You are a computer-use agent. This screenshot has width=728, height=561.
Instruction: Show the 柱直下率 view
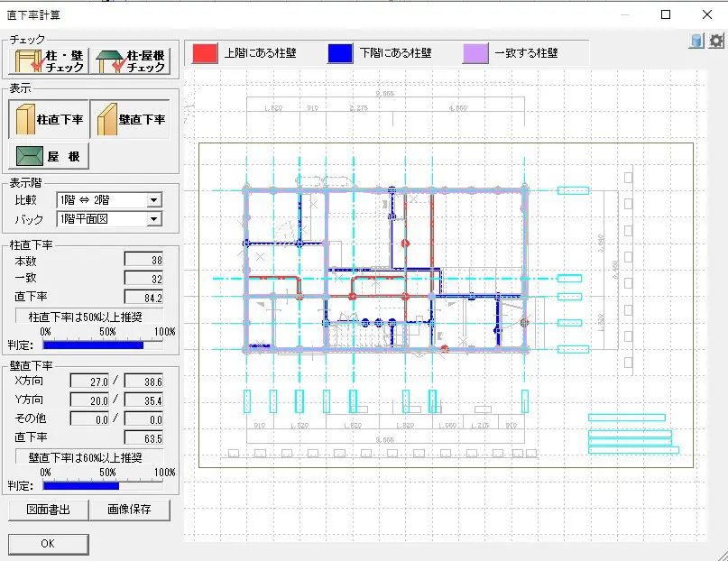(x=49, y=119)
